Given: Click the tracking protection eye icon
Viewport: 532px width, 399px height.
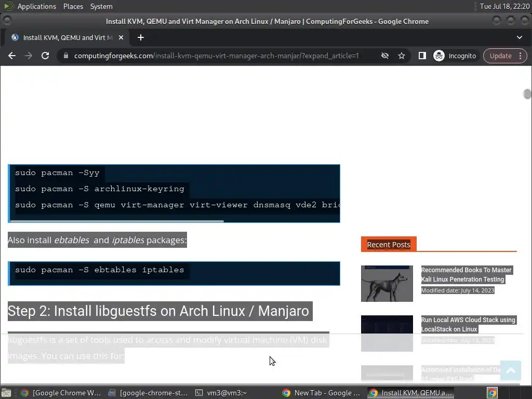Looking at the screenshot, I should [x=385, y=56].
